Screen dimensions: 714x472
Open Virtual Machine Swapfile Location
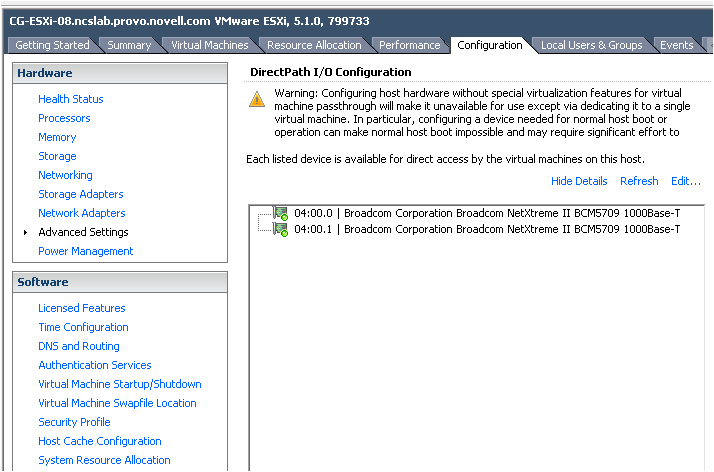tap(117, 403)
